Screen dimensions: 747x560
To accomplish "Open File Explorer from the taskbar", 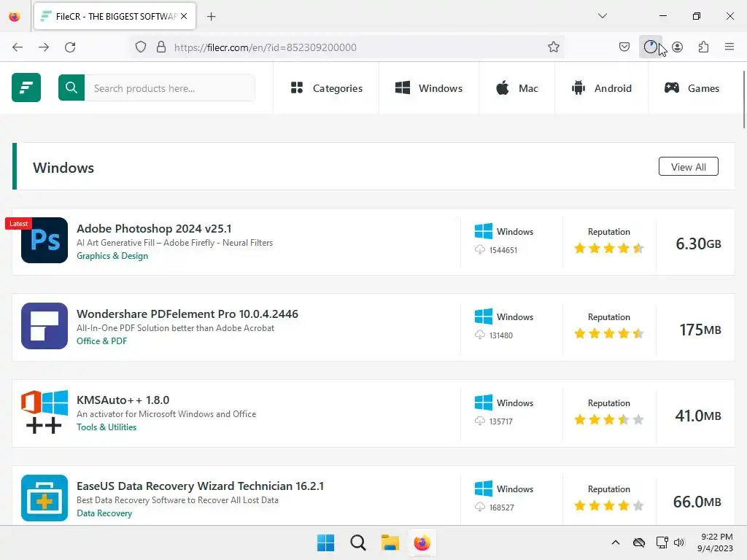I will click(x=390, y=542).
